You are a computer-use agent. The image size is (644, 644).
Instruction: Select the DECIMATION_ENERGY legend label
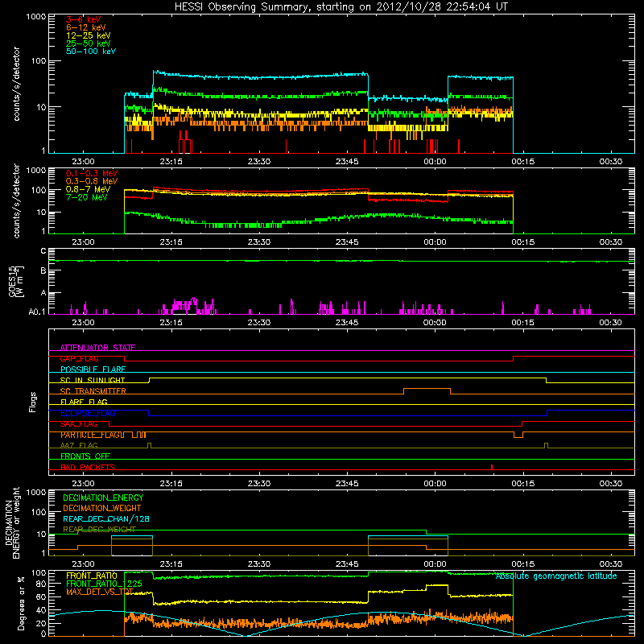[x=103, y=497]
